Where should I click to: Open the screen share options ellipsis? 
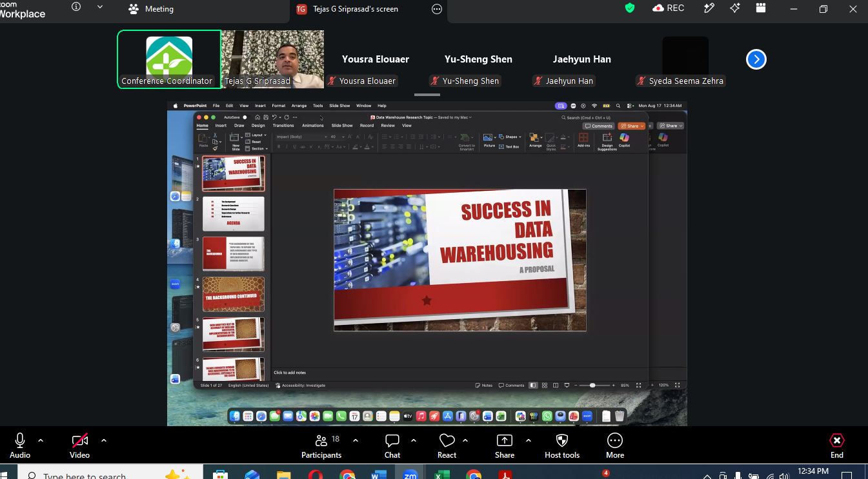(x=437, y=9)
